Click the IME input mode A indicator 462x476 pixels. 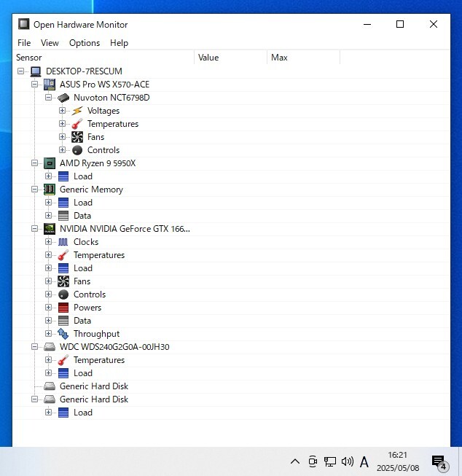pyautogui.click(x=364, y=462)
